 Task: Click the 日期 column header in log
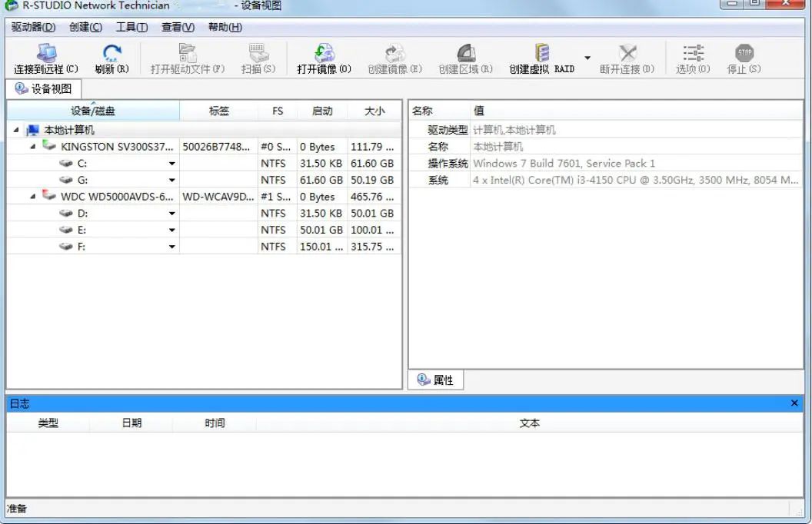pos(131,423)
